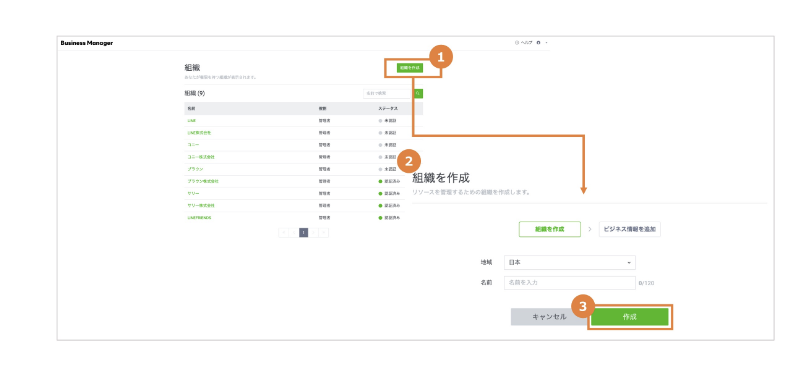Select page 1 in pagination
800x376 pixels.
[304, 233]
